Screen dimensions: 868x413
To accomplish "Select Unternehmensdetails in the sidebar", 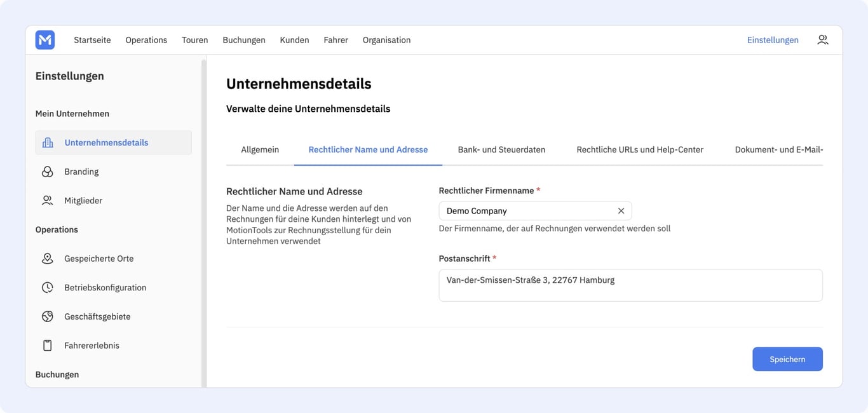I will (x=114, y=142).
